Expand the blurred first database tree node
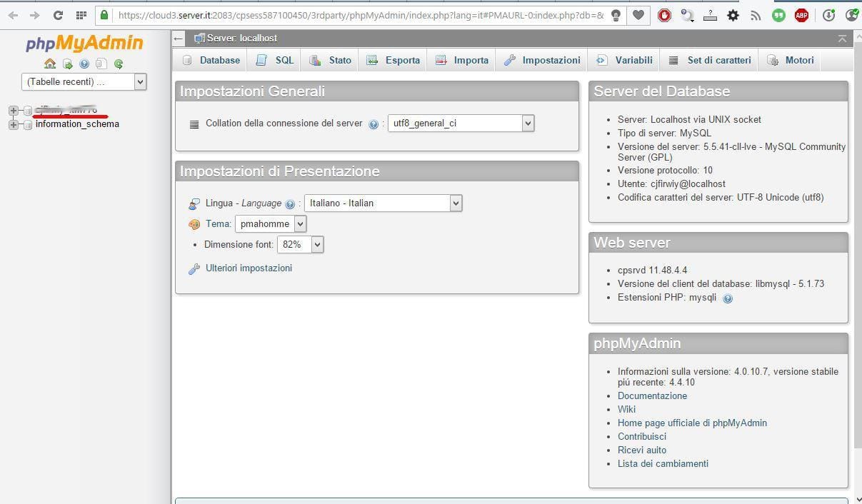This screenshot has height=504, width=862. click(13, 111)
